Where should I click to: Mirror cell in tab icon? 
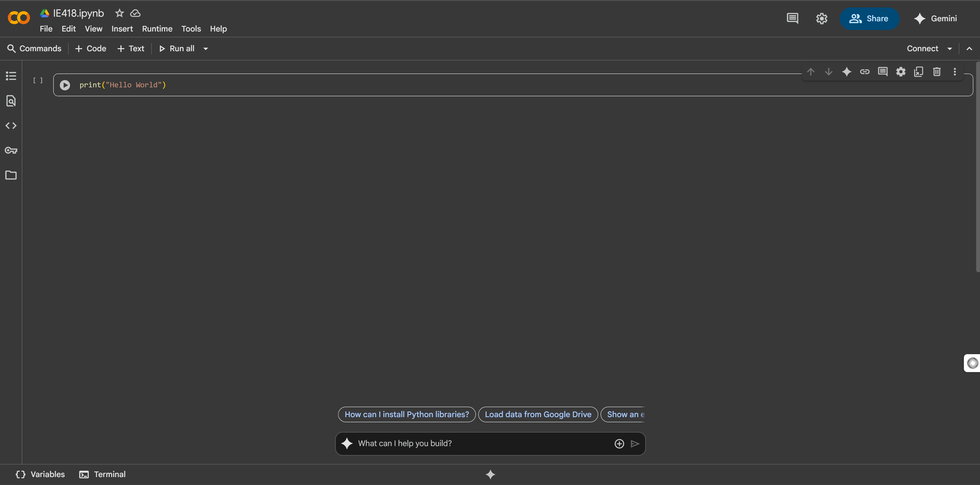tap(918, 71)
